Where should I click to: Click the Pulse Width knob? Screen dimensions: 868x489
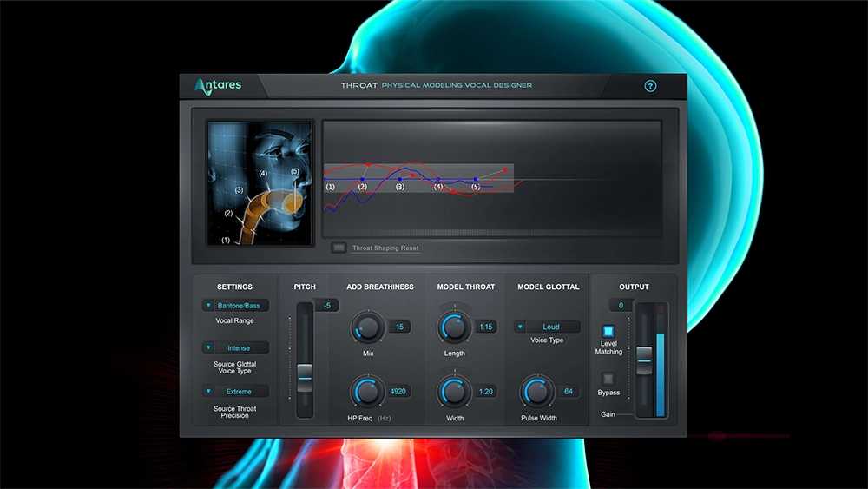pos(536,392)
